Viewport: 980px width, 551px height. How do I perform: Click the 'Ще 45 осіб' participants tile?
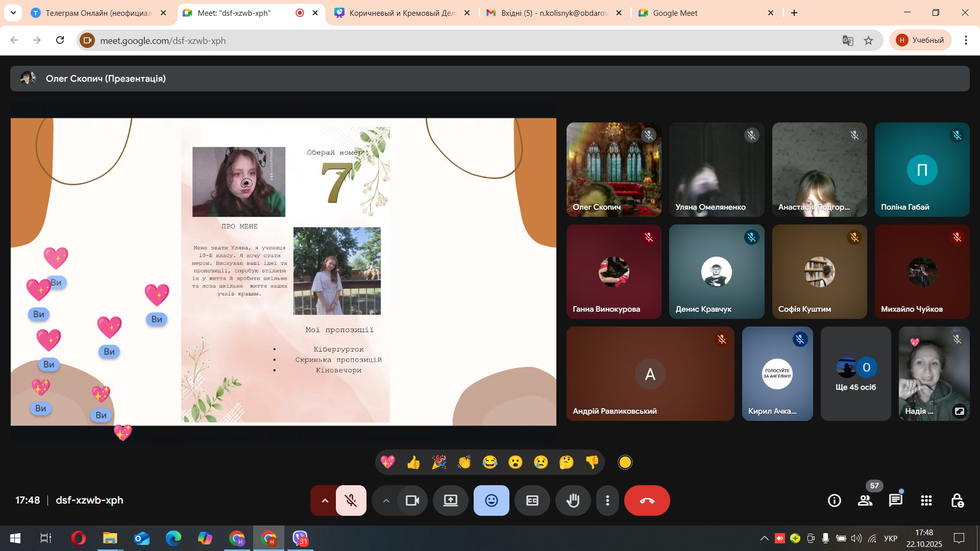[x=855, y=374]
